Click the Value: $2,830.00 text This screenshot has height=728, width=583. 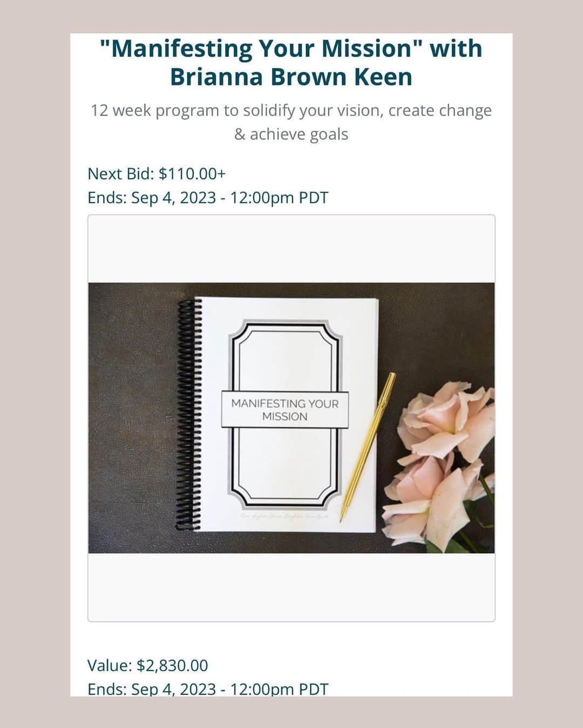pyautogui.click(x=147, y=665)
